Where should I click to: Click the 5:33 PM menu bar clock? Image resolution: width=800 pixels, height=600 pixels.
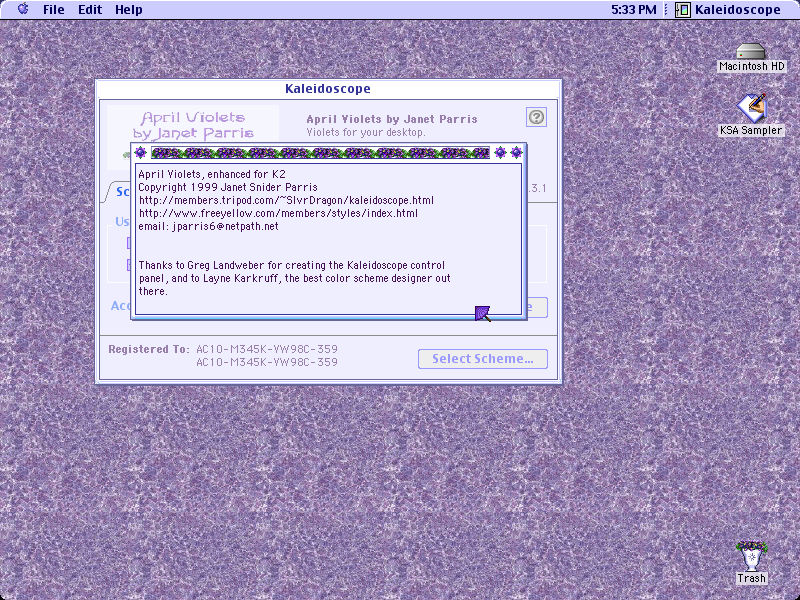(x=634, y=10)
